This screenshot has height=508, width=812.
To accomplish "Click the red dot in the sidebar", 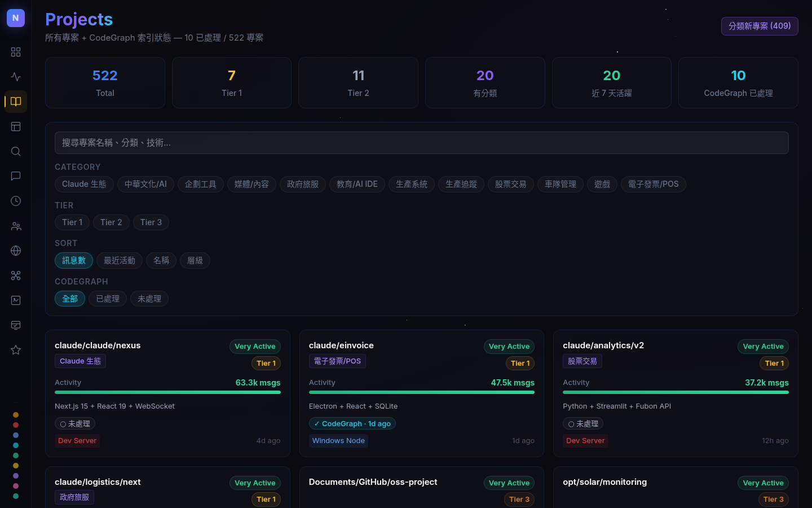I will click(x=16, y=425).
